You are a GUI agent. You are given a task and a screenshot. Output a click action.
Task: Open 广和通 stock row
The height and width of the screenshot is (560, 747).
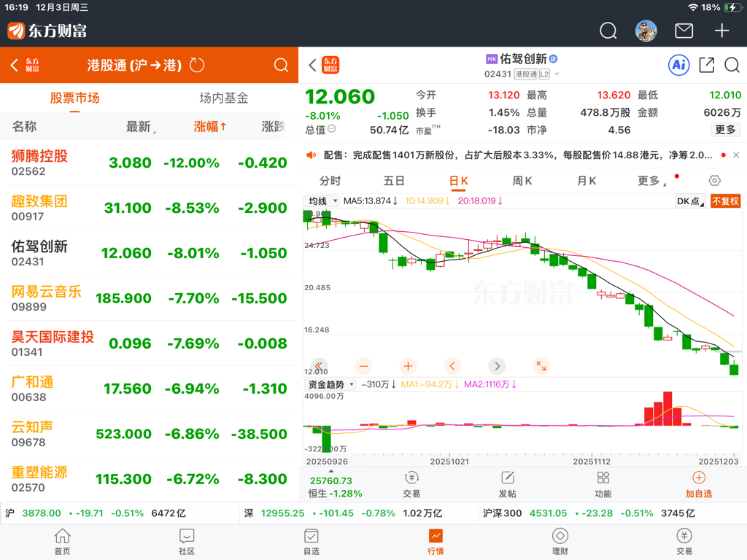click(149, 389)
